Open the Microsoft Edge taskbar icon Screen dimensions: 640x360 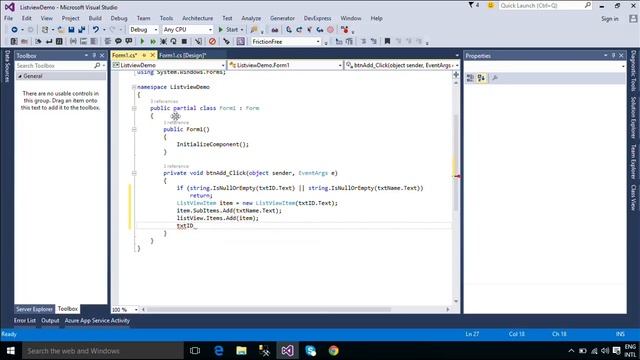[219, 351]
